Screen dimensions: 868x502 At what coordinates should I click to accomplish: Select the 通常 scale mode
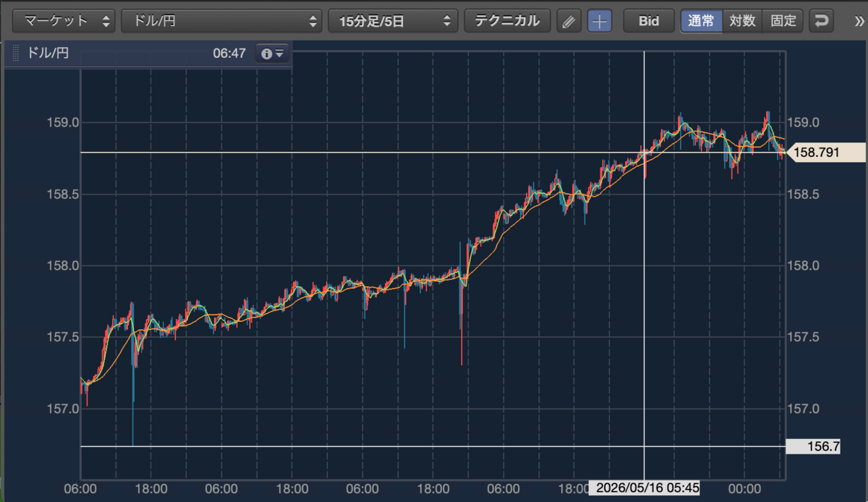[x=701, y=21]
